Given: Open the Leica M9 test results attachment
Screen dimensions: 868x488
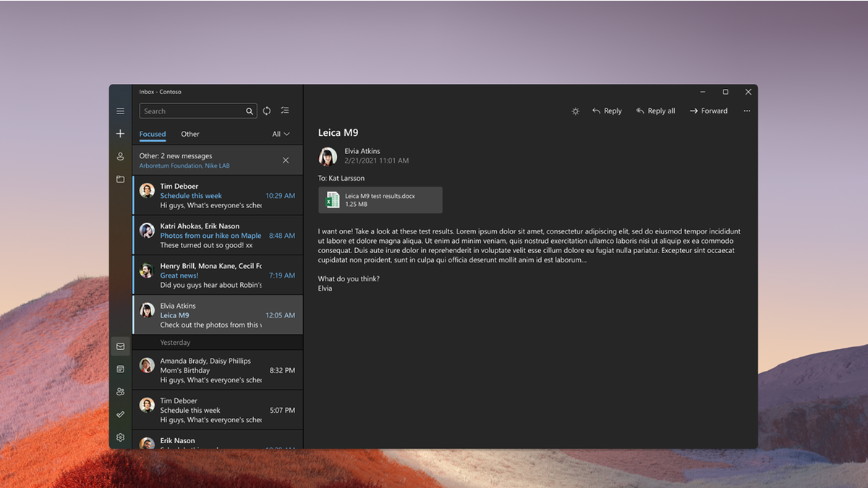Looking at the screenshot, I should (x=380, y=200).
